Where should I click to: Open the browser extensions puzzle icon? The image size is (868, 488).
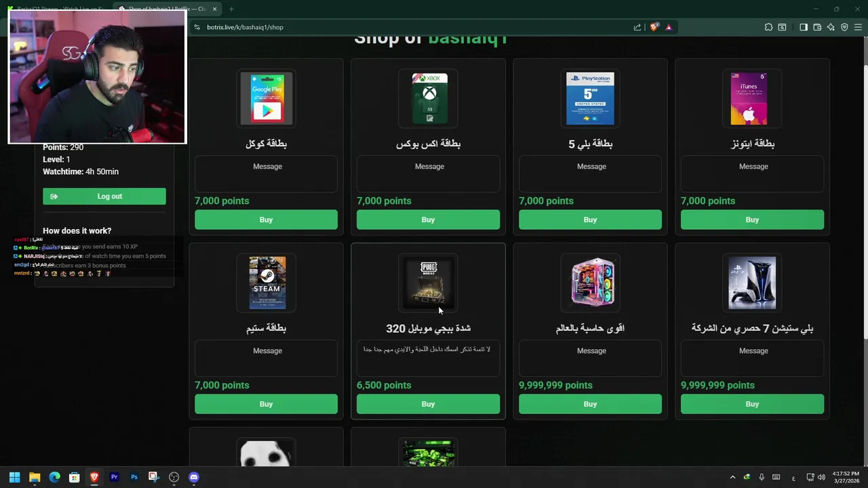768,27
